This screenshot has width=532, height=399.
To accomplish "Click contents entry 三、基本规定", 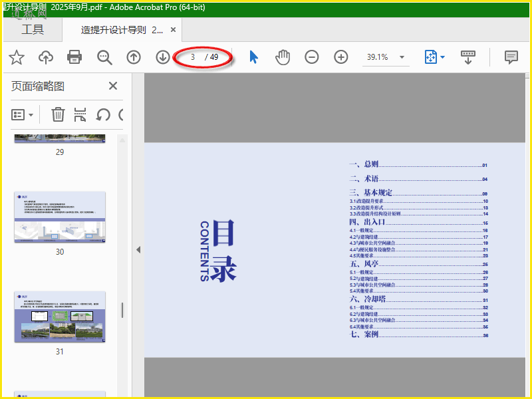I will coord(418,193).
